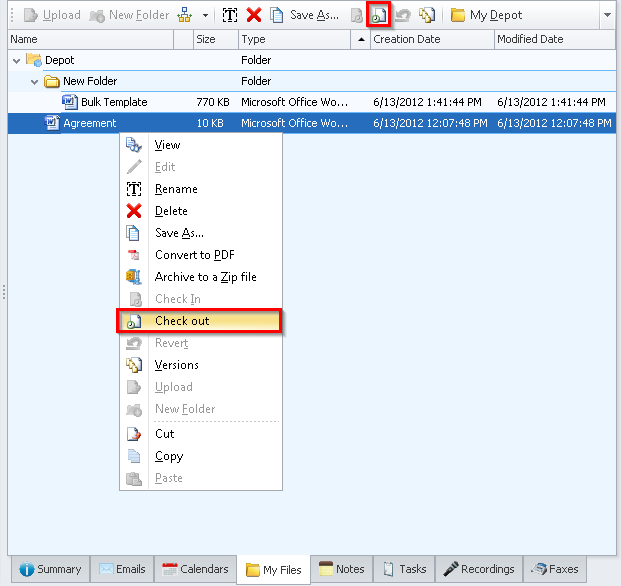621x586 pixels.
Task: Switch to the Recordings tab
Action: [x=479, y=569]
